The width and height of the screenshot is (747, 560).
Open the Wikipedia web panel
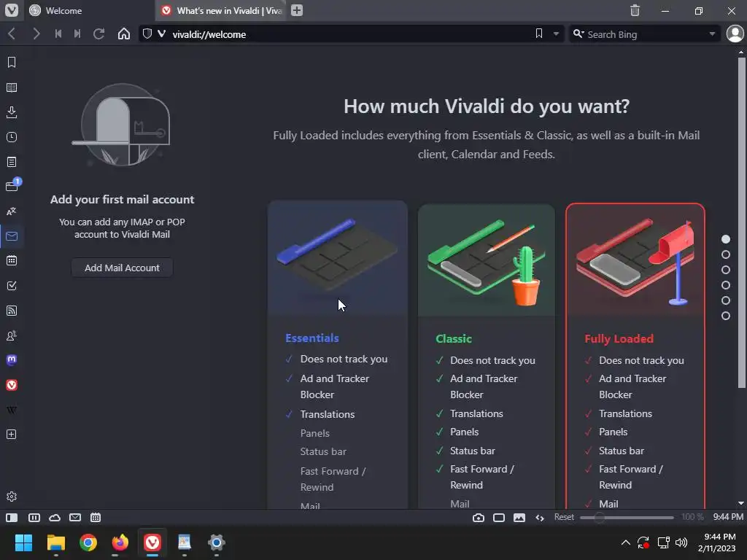12,410
